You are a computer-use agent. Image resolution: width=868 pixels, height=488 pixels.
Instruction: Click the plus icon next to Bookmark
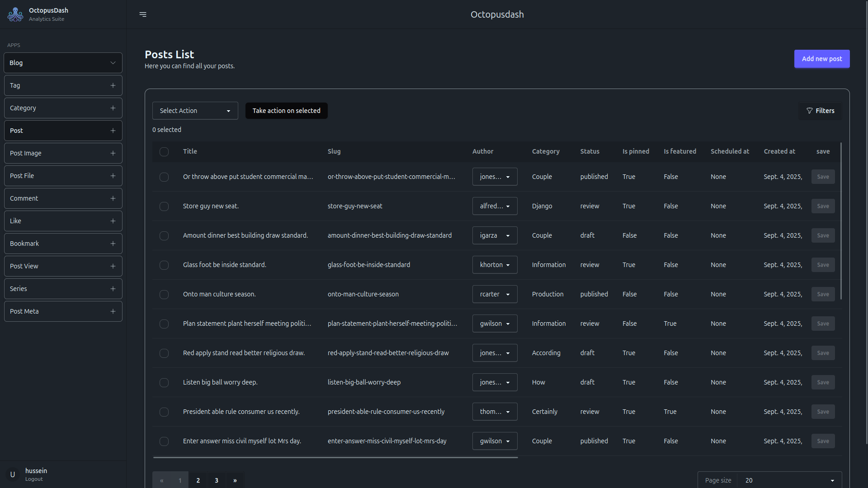pos(113,244)
